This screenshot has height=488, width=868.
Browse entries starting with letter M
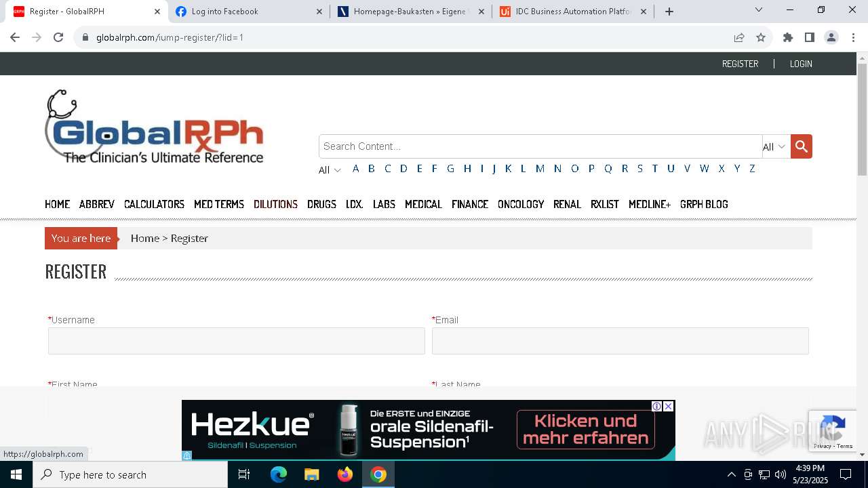tap(540, 169)
